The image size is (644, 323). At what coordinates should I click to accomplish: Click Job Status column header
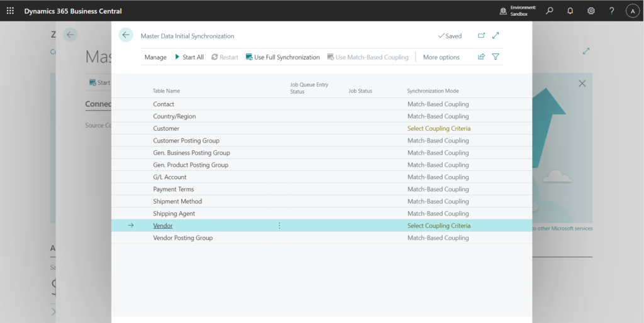coord(360,90)
